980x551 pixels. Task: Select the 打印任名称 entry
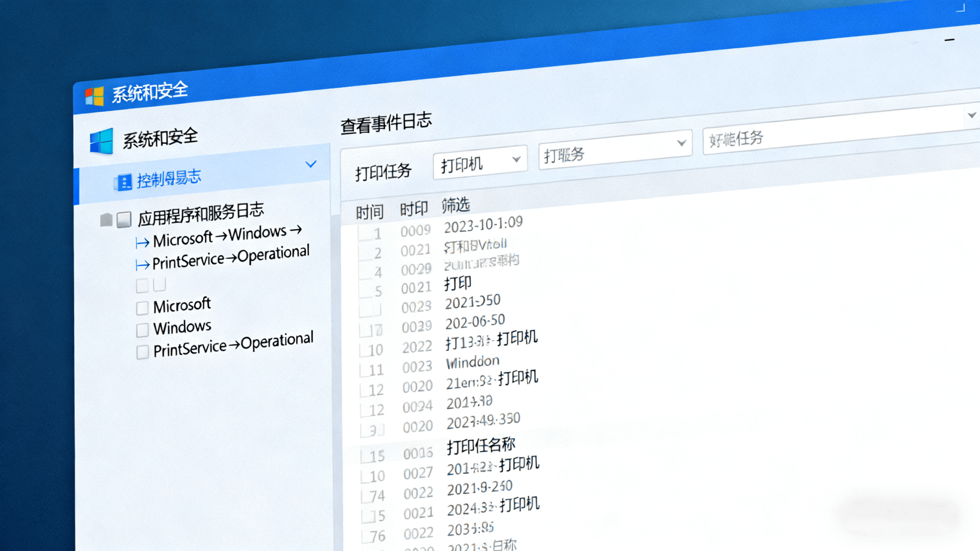[481, 446]
